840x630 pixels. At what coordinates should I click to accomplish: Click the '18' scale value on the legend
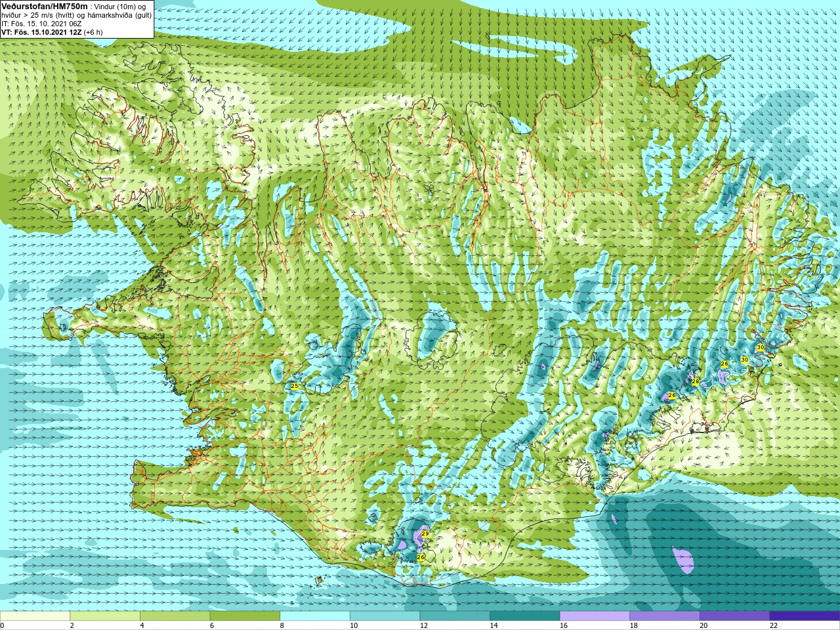(x=634, y=625)
